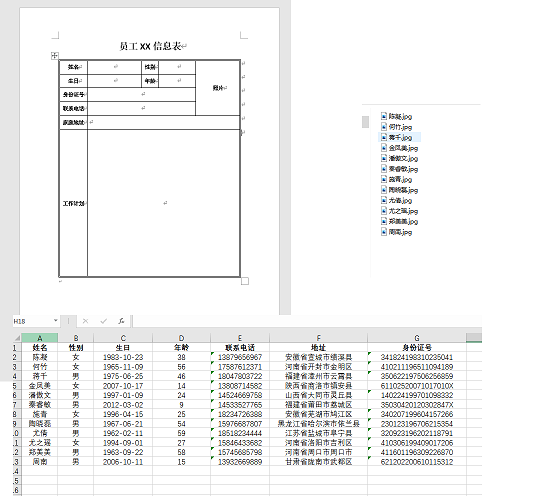Click the empty cell next to 性别 in Word

coord(177,67)
